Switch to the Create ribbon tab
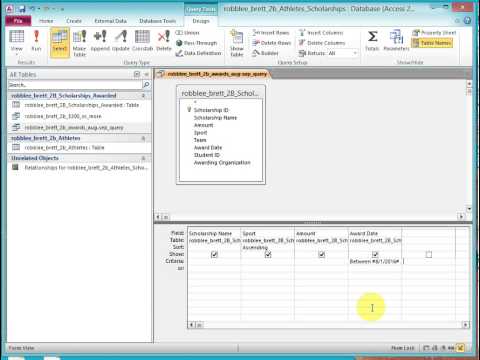480x360 pixels. (x=74, y=21)
